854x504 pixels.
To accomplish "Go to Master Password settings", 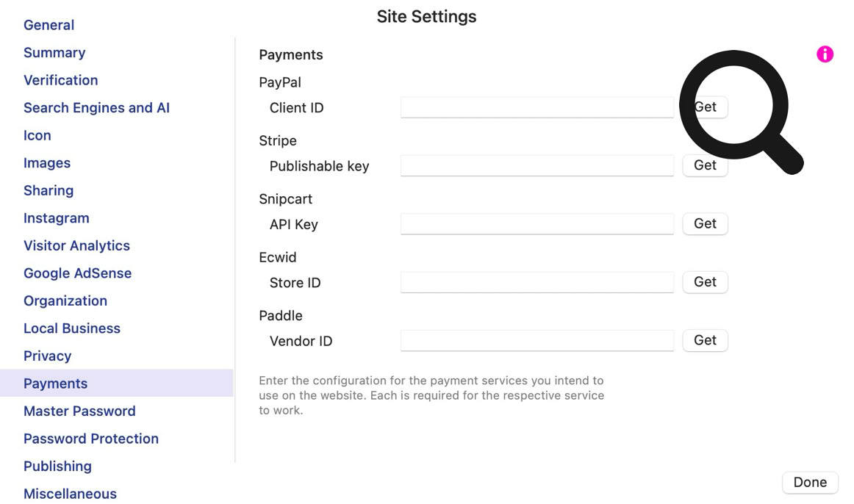I will pos(79,411).
